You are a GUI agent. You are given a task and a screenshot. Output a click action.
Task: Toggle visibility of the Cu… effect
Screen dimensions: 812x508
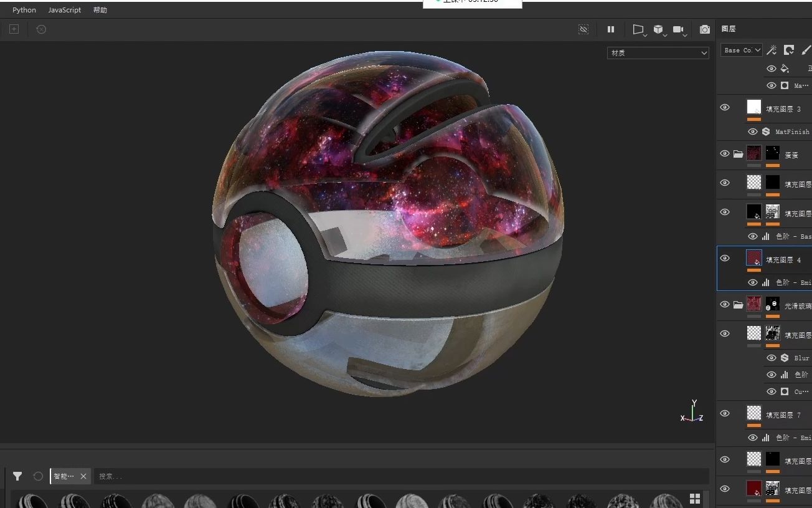(x=772, y=391)
